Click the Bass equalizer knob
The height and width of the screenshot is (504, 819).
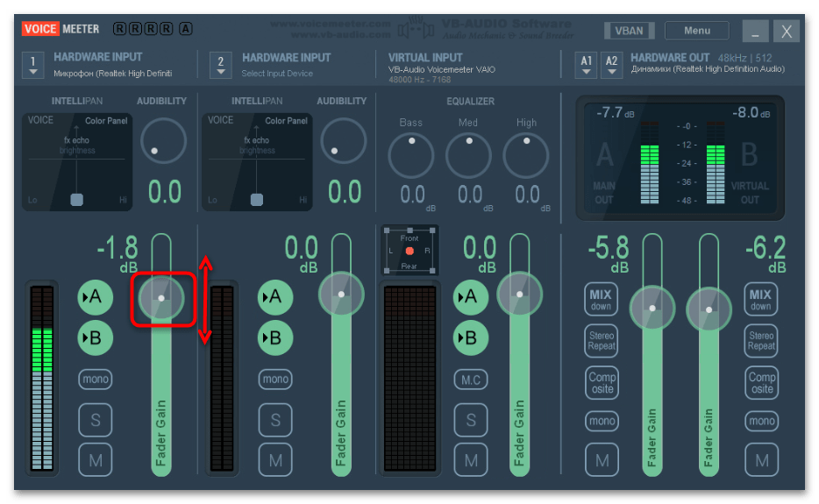tap(410, 155)
